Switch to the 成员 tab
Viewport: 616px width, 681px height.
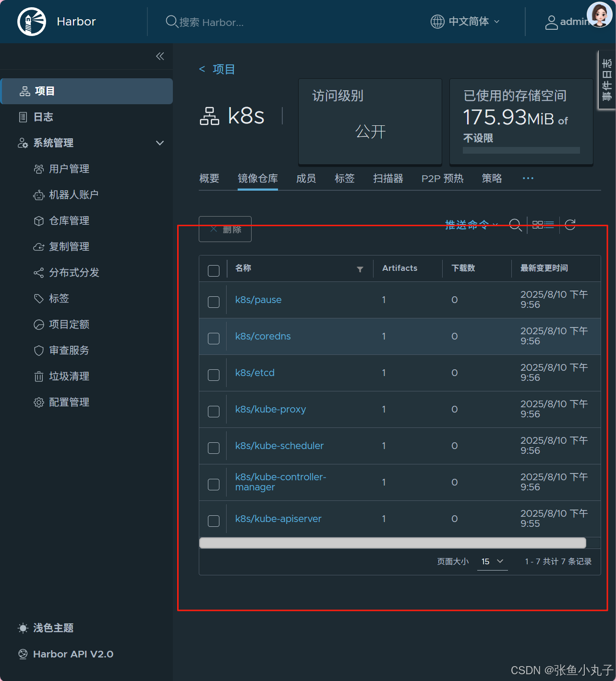tap(306, 179)
